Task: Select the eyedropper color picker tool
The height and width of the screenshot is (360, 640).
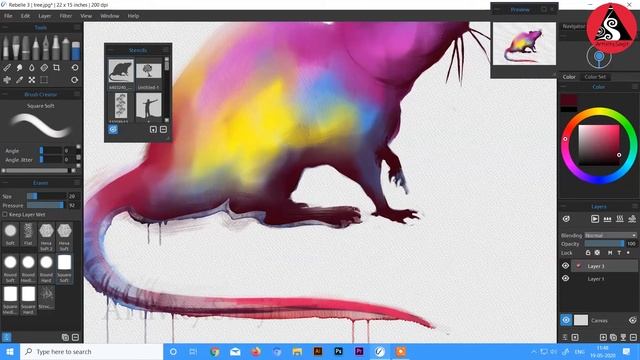Action: (19, 80)
